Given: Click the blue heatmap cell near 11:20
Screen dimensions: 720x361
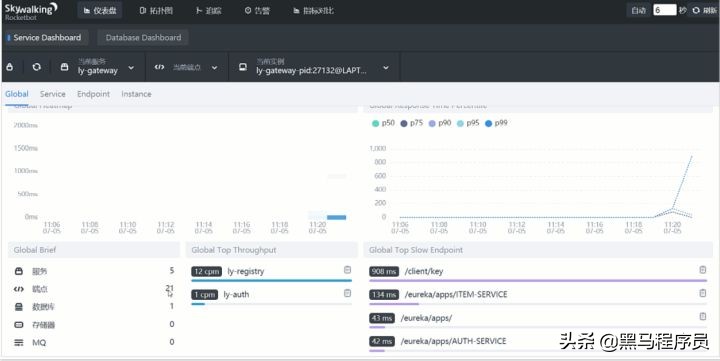Looking at the screenshot, I should pos(337,217).
